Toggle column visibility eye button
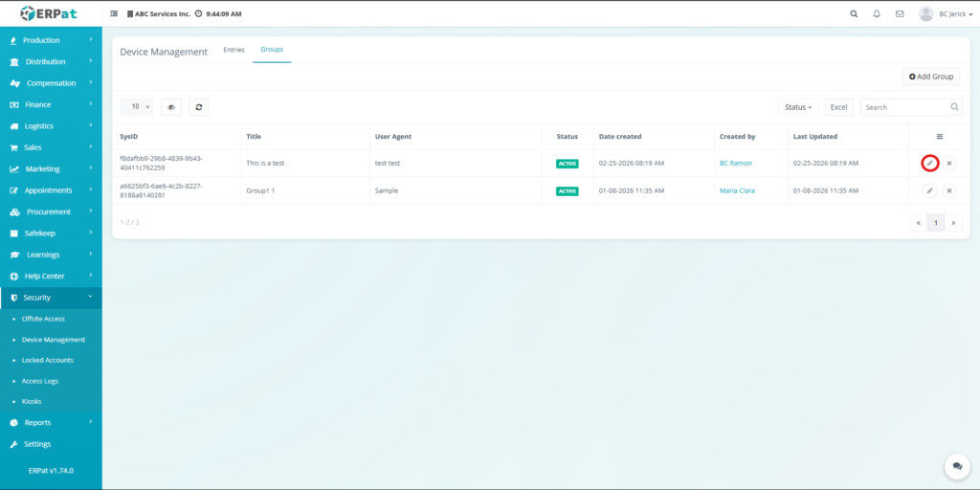Image resolution: width=980 pixels, height=490 pixels. pyautogui.click(x=171, y=107)
